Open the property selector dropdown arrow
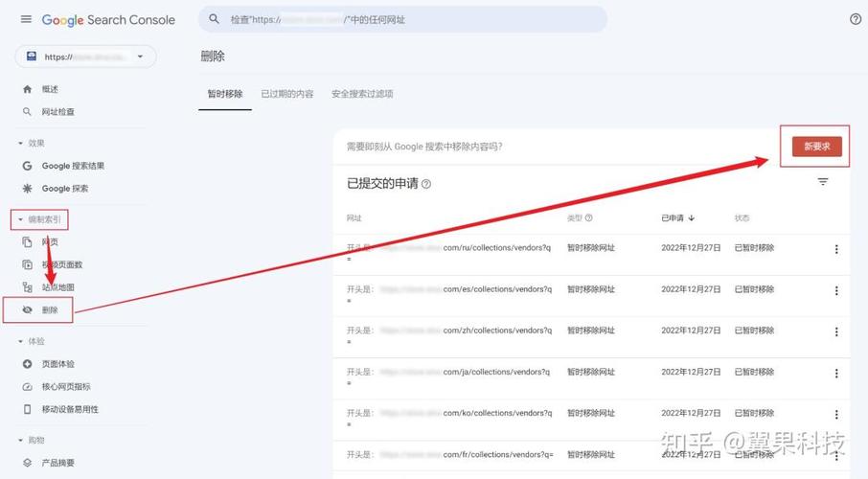The width and height of the screenshot is (868, 479). (140, 57)
